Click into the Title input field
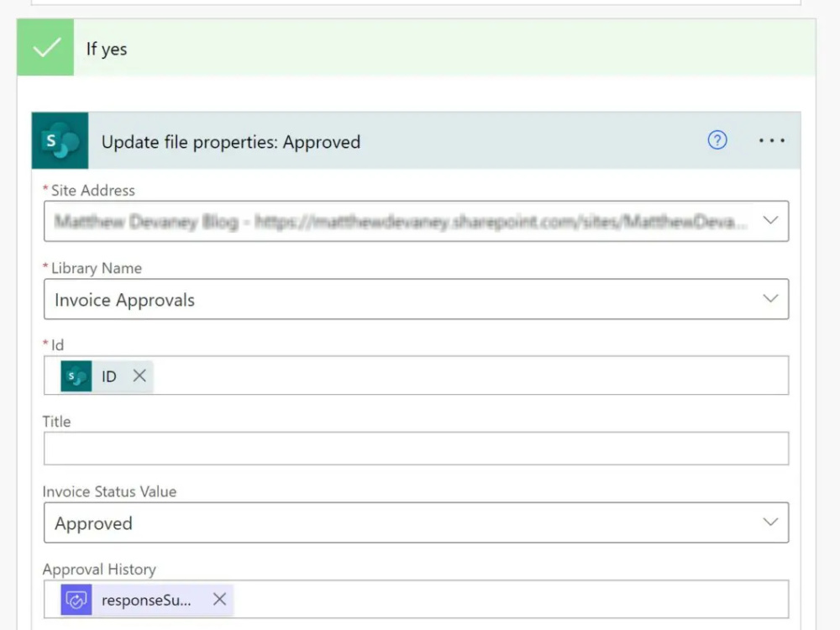This screenshot has width=840, height=630. point(416,449)
